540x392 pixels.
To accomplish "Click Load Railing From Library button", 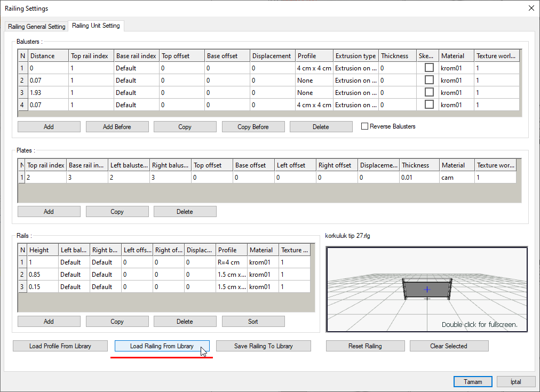I will click(162, 346).
